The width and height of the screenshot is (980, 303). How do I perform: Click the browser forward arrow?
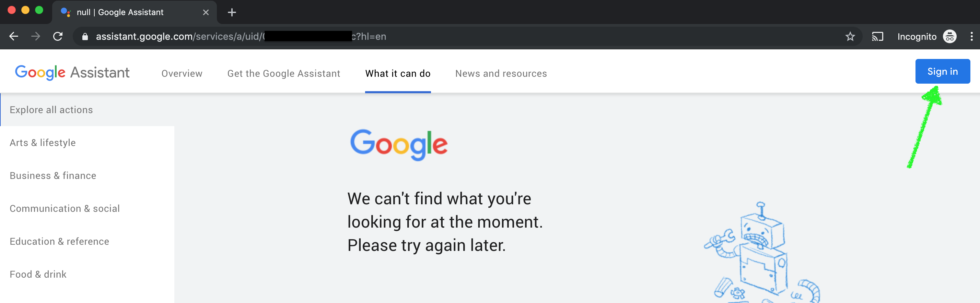coord(36,36)
